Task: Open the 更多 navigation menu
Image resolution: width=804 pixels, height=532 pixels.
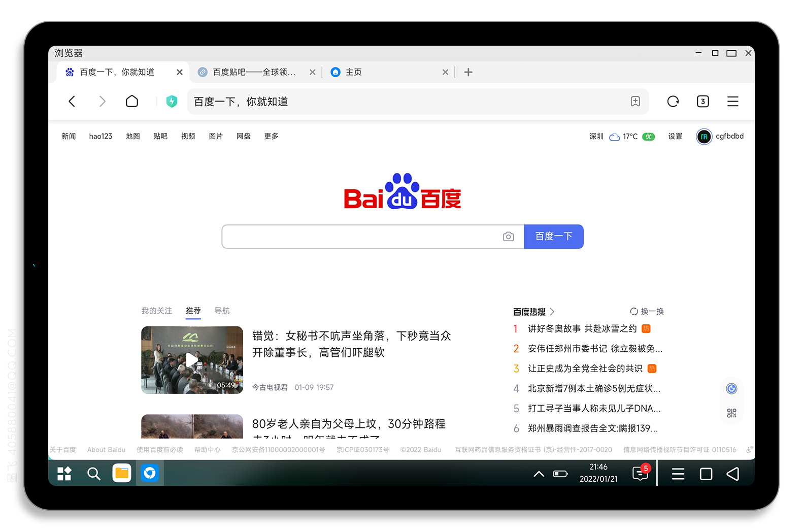Action: pyautogui.click(x=271, y=136)
